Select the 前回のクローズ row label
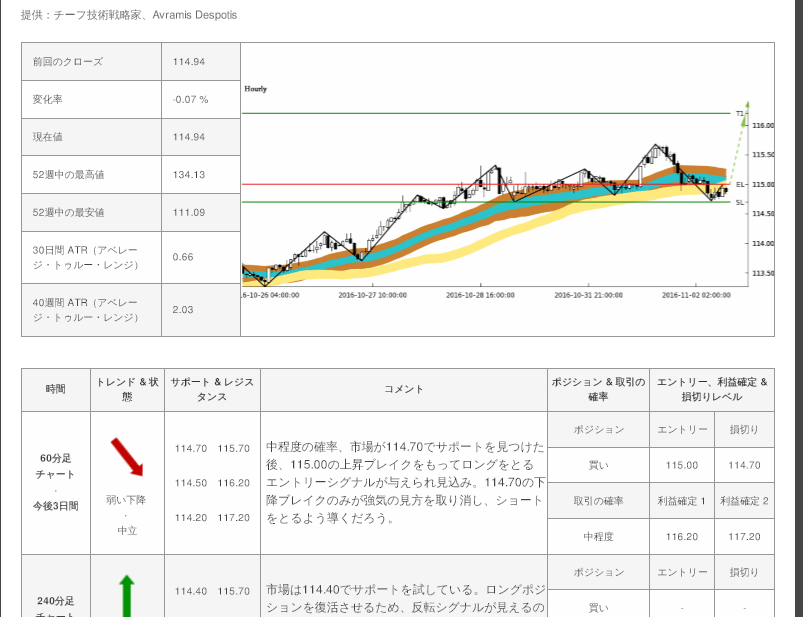This screenshot has height=617, width=803. tap(68, 61)
